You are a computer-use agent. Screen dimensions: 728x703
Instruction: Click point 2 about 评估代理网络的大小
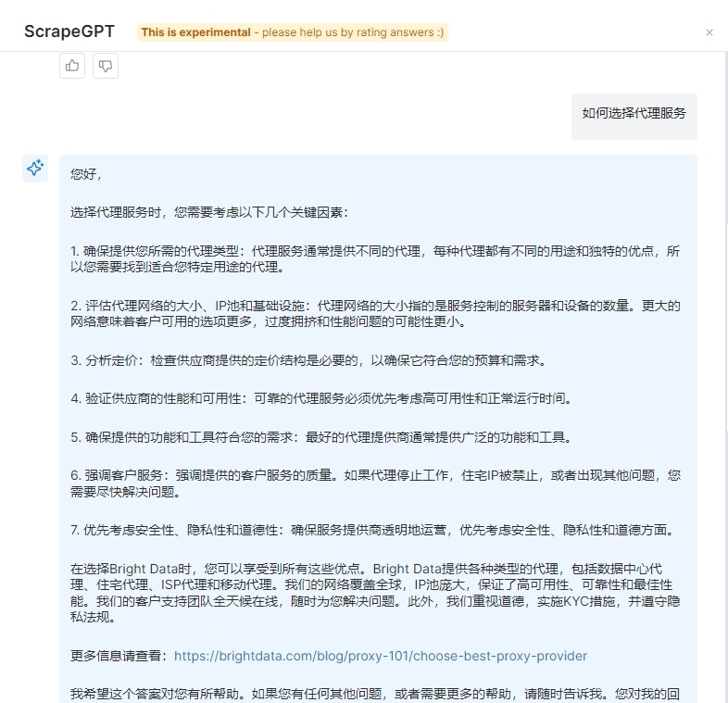click(375, 313)
